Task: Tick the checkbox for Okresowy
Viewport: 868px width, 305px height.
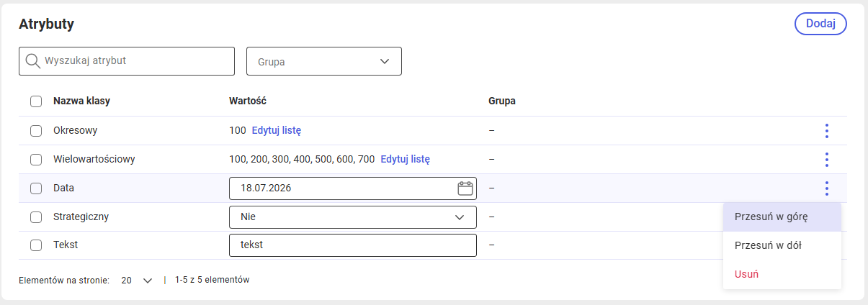Action: (36, 131)
